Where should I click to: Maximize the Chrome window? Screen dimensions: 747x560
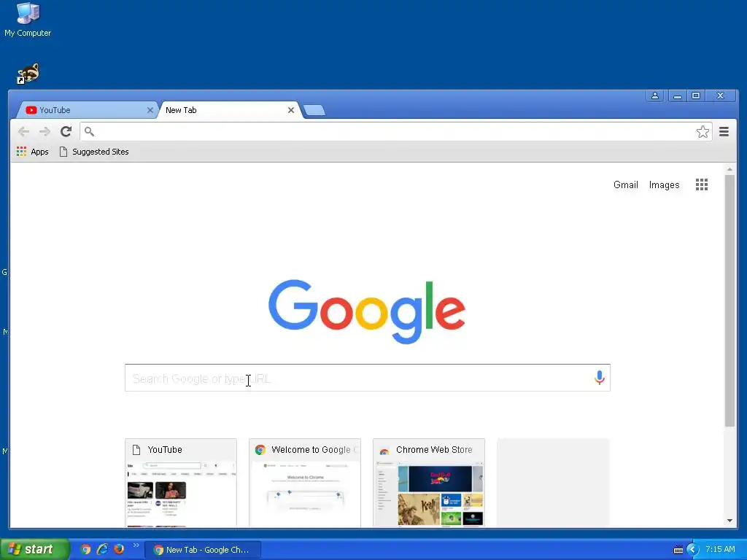click(x=695, y=96)
